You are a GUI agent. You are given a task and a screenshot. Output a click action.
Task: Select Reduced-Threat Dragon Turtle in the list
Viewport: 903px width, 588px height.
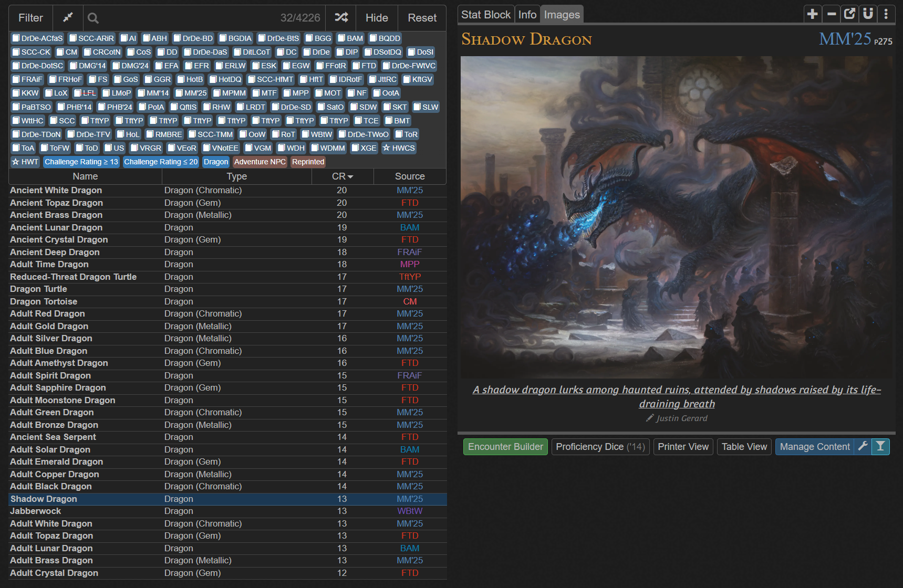click(227, 277)
